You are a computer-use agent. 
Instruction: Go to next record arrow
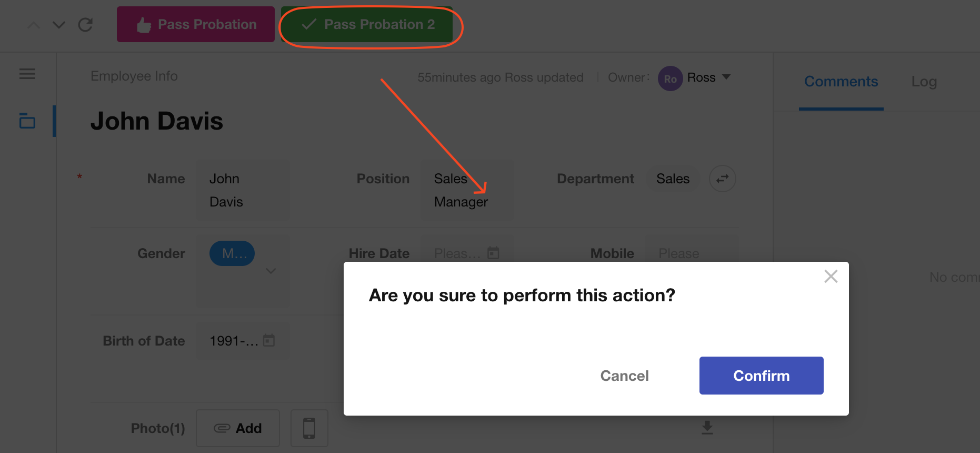pyautogui.click(x=59, y=25)
